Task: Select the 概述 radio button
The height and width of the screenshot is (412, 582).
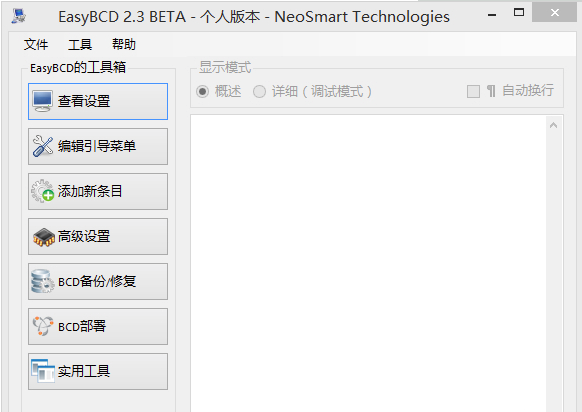Action: coord(202,91)
